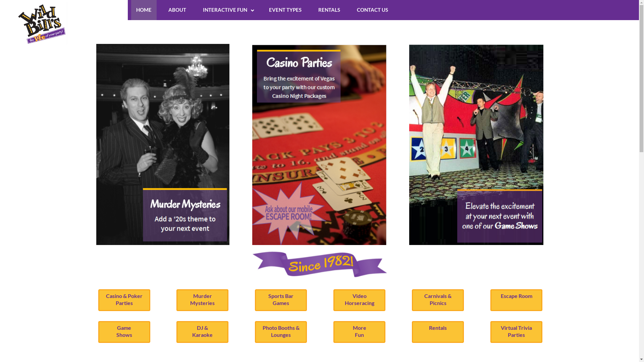
Task: Click the Carnivals & Picnics button
Action: 438,300
